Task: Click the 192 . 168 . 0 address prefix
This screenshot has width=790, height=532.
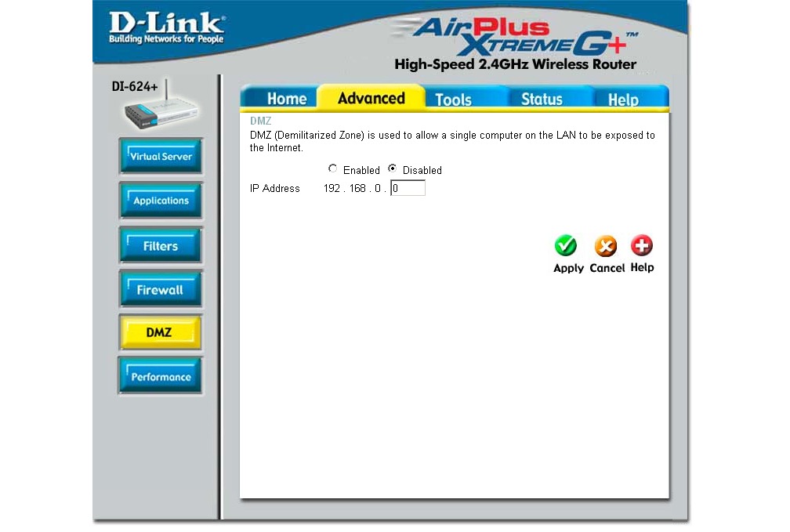Action: [355, 188]
